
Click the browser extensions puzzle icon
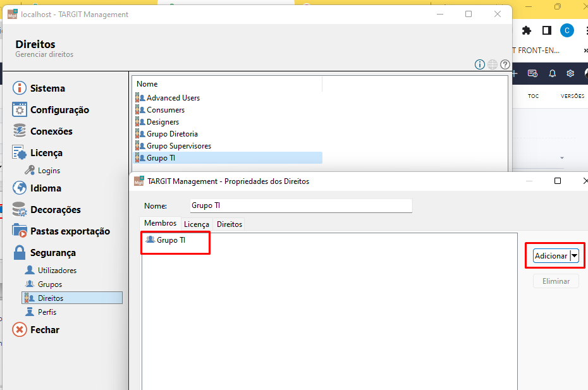click(527, 30)
